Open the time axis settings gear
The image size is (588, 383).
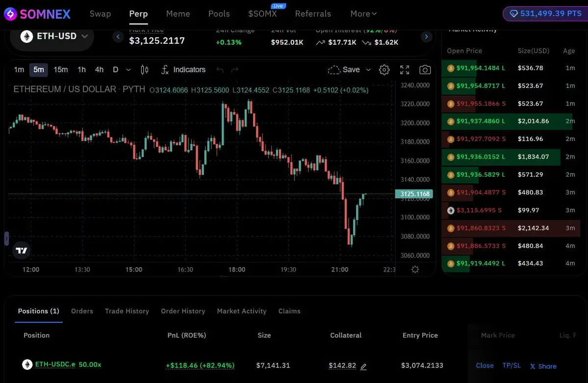[x=415, y=269]
